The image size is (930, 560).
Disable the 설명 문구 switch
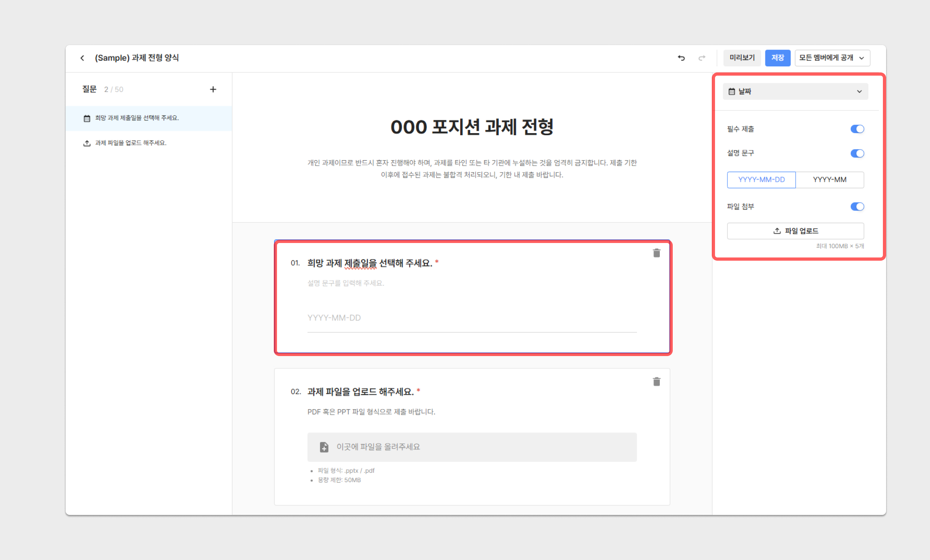click(x=857, y=153)
